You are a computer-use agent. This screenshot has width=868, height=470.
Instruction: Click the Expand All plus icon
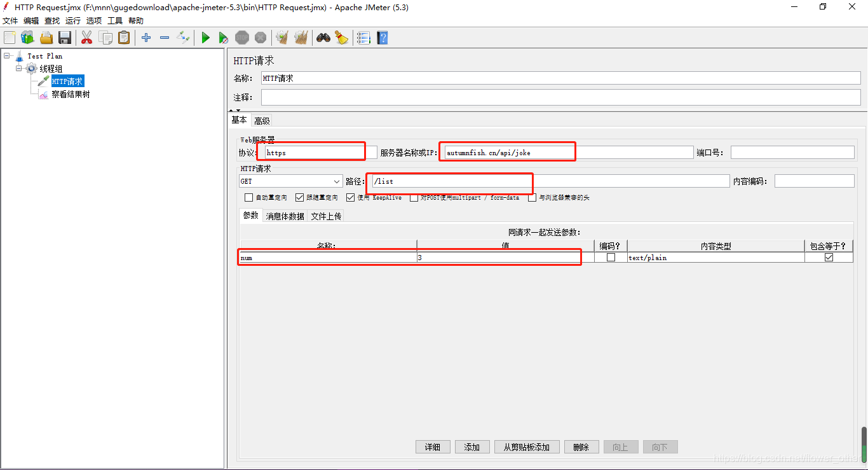[x=146, y=38]
